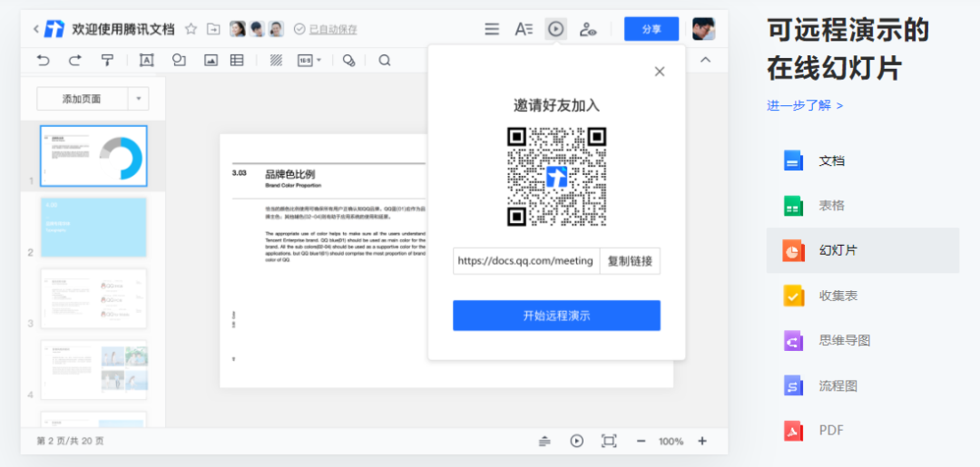Select 幻灯片 in product list
The image size is (980, 467).
(x=863, y=250)
